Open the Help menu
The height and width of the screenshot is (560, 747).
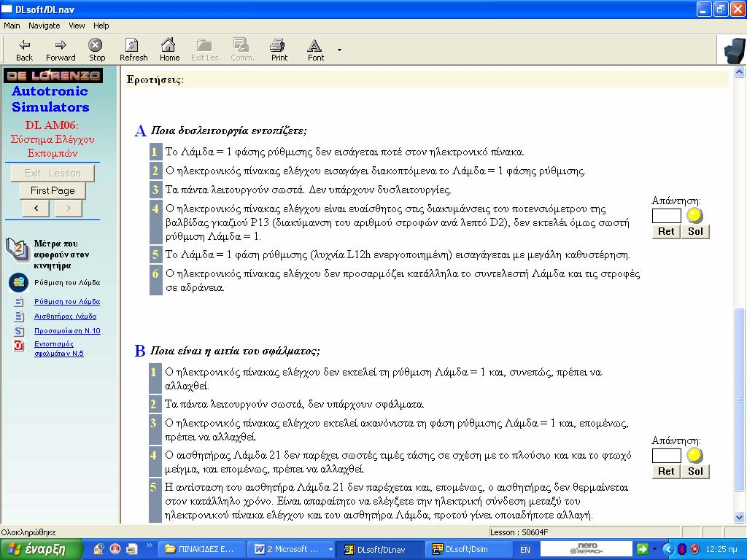pos(101,26)
